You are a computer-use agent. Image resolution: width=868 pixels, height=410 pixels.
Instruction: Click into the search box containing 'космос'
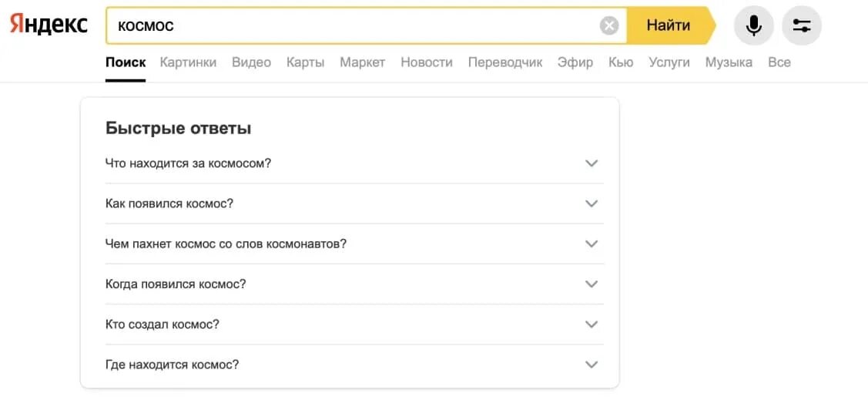click(354, 26)
